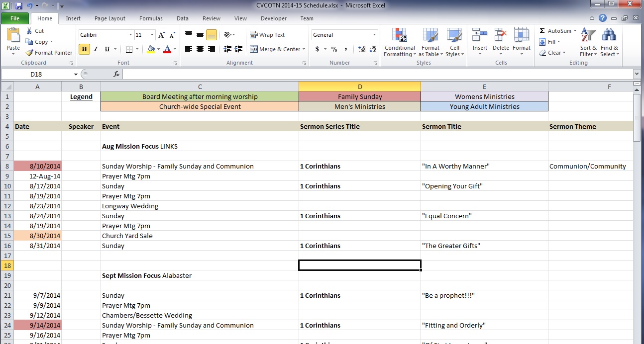This screenshot has height=344, width=644.
Task: Open the General number format dropdown
Action: tap(375, 35)
